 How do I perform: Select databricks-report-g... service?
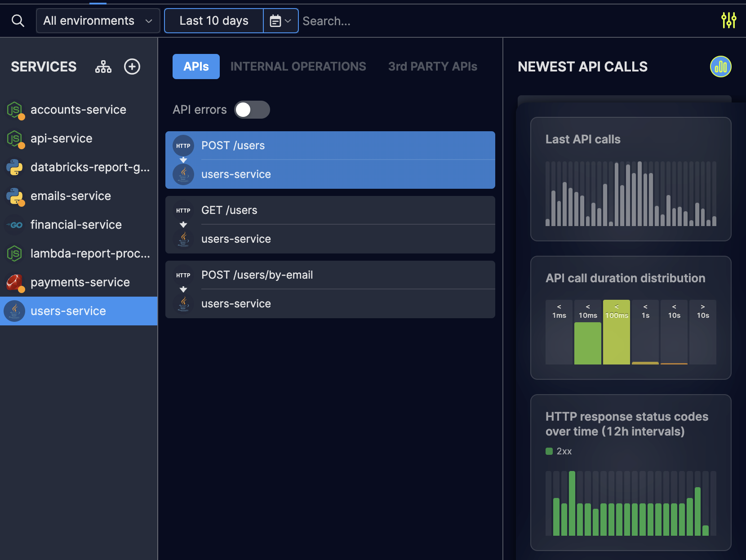pos(79,167)
